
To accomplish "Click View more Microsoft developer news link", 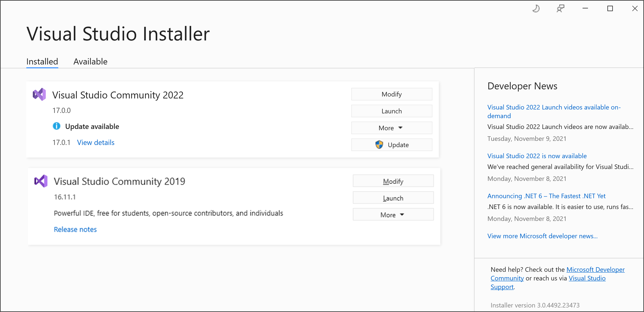I will pos(542,236).
